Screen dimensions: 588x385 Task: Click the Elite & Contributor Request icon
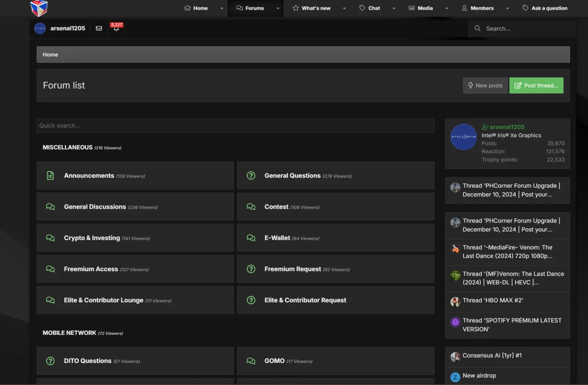(251, 301)
